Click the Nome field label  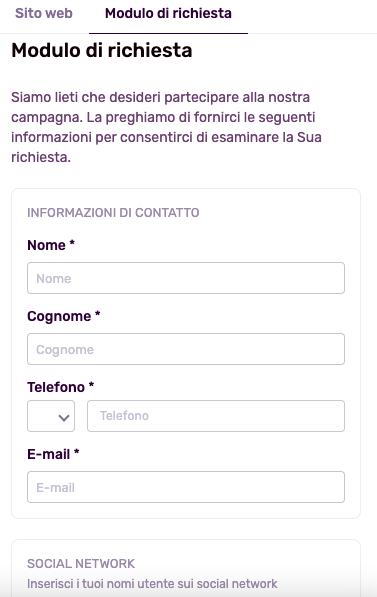tap(46, 245)
